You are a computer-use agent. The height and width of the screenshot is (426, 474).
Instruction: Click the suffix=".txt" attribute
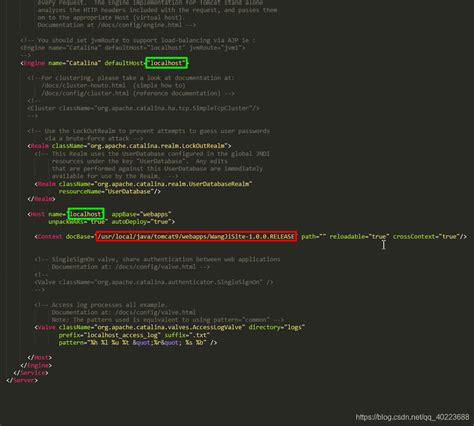187,335
